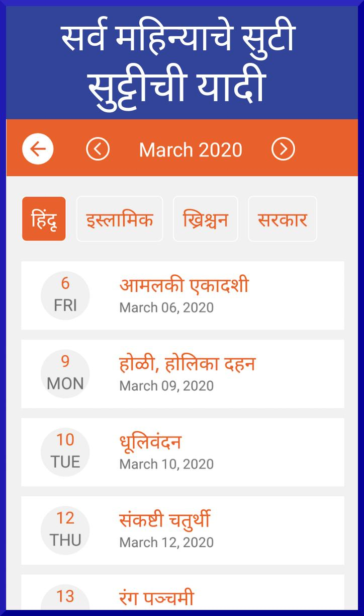Screen dimensions: 364x616
Task: Go to previous month with left chevron
Action: (x=98, y=149)
